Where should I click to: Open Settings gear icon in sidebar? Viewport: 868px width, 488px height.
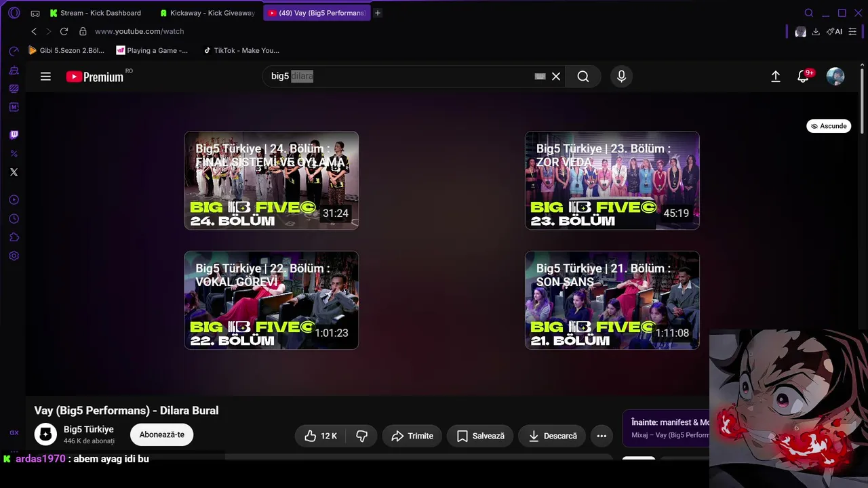pyautogui.click(x=14, y=256)
